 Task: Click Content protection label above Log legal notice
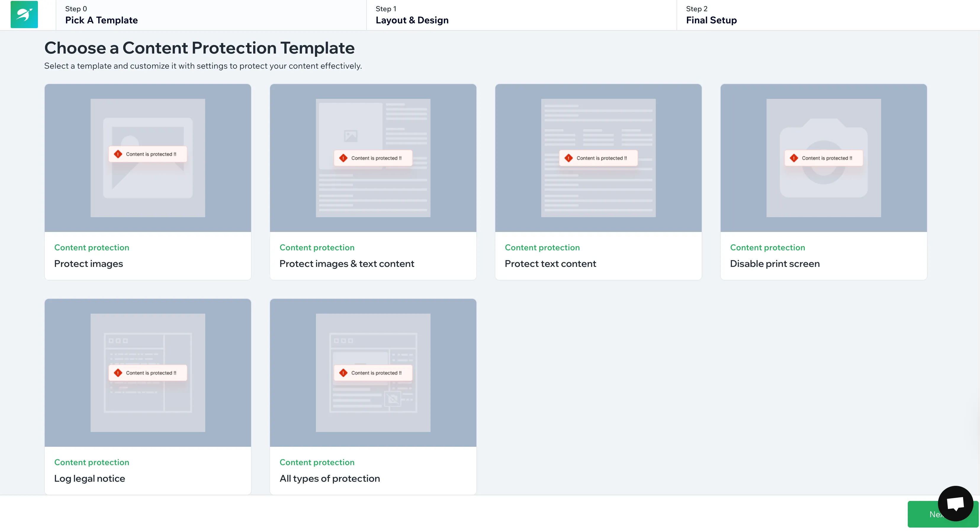point(92,462)
